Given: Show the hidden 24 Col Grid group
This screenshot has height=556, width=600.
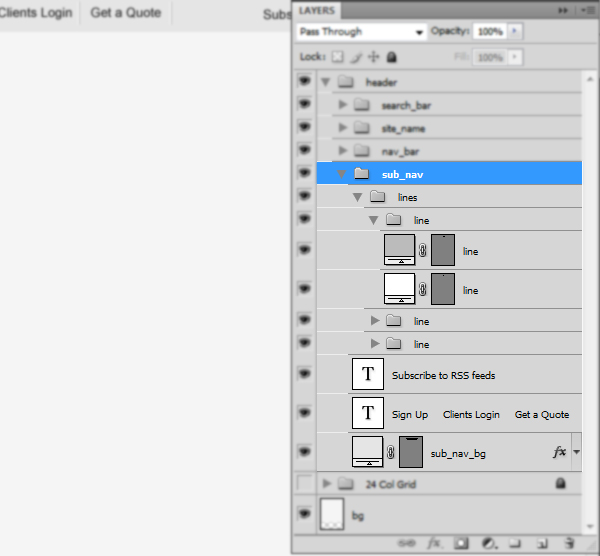Looking at the screenshot, I should click(305, 483).
